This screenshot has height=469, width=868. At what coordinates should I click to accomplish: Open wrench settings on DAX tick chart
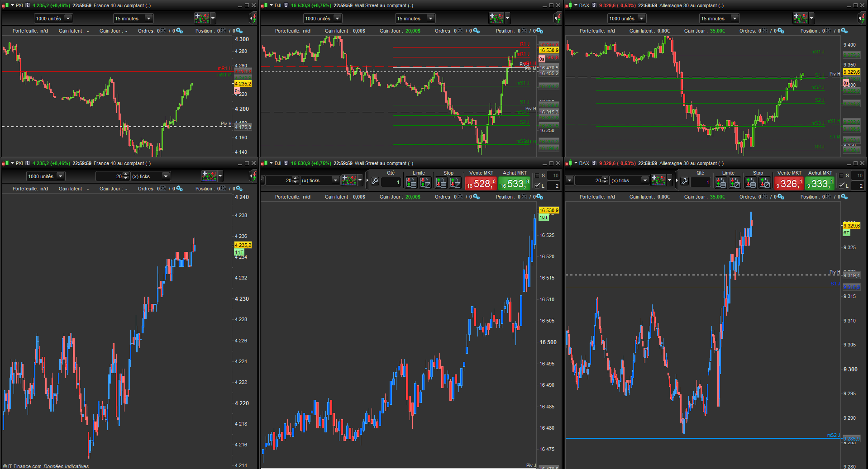pos(685,181)
